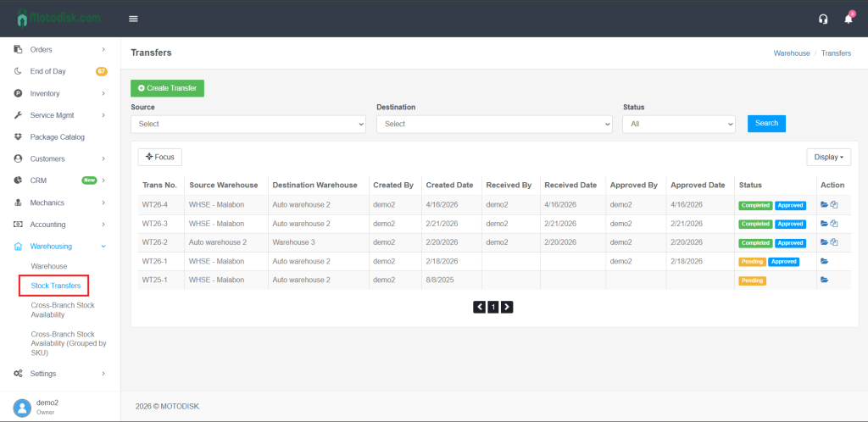Open Package Catalog from sidebar
868x422 pixels.
tap(58, 136)
